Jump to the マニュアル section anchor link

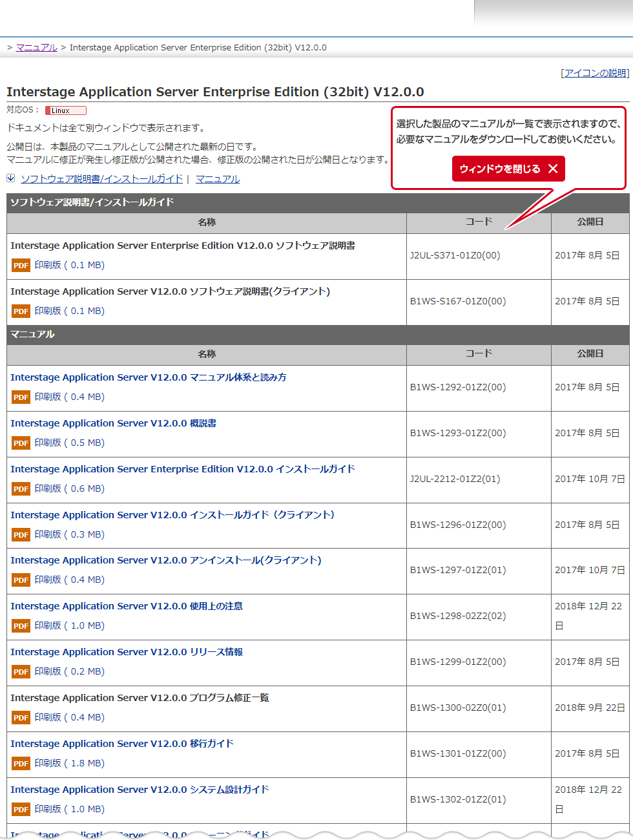tap(218, 179)
